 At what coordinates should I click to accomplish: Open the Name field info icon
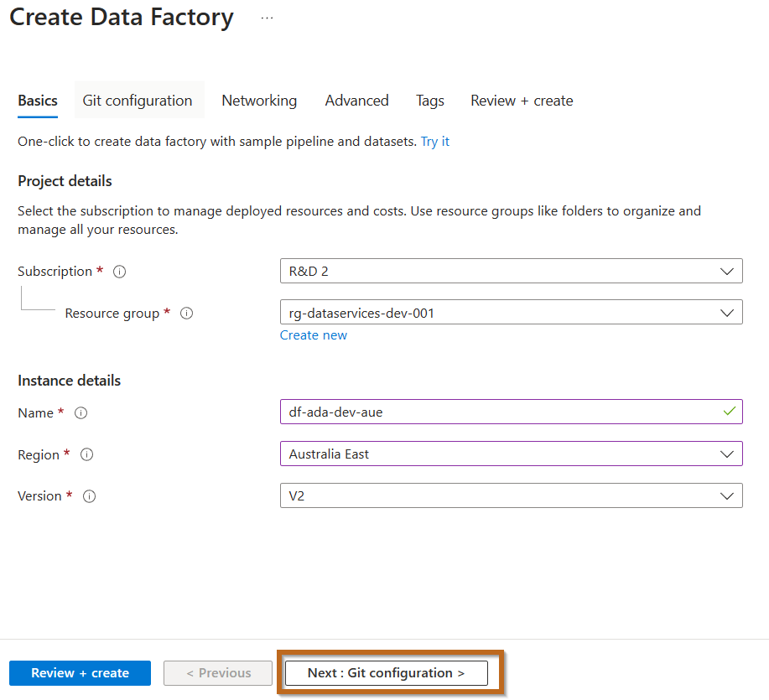(81, 412)
